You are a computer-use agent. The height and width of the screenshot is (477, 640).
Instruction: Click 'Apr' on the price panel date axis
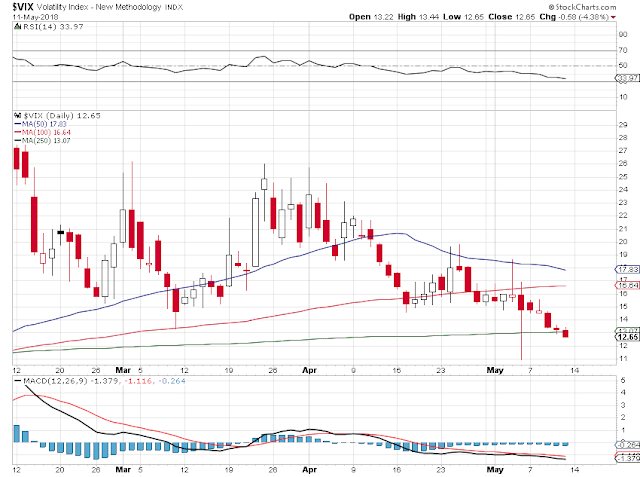[x=309, y=371]
